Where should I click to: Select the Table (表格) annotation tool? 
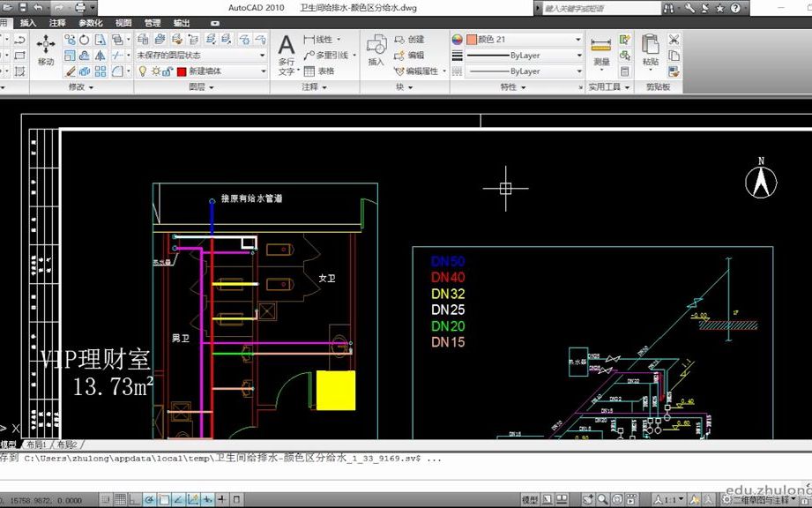click(x=319, y=71)
